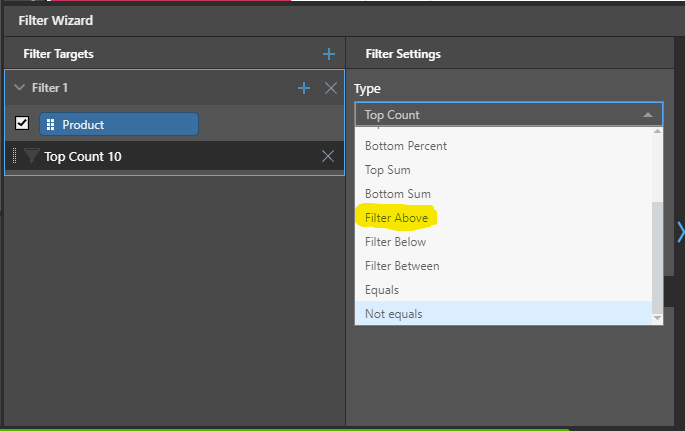Grab the drag handle of the Top Count 10 row
Viewport: 685px width, 431px height.
(14, 155)
